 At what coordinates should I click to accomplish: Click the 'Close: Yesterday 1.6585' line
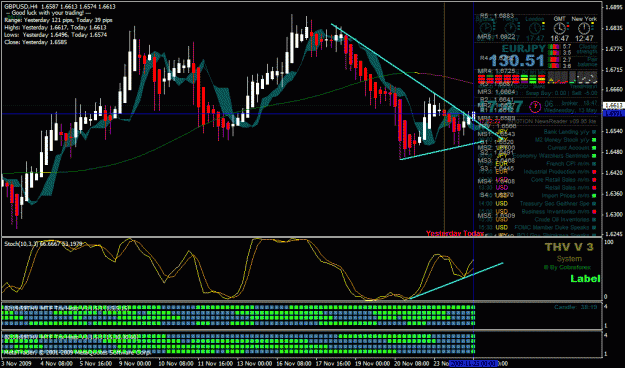point(35,42)
